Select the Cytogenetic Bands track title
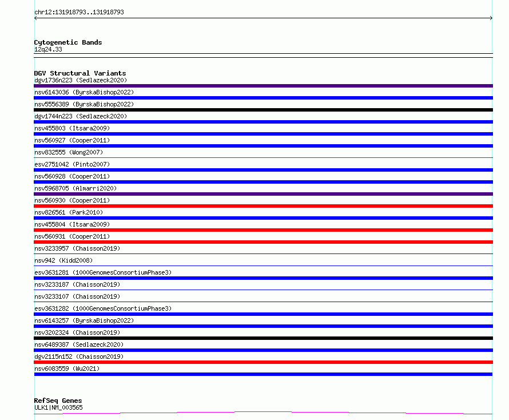 (68, 42)
